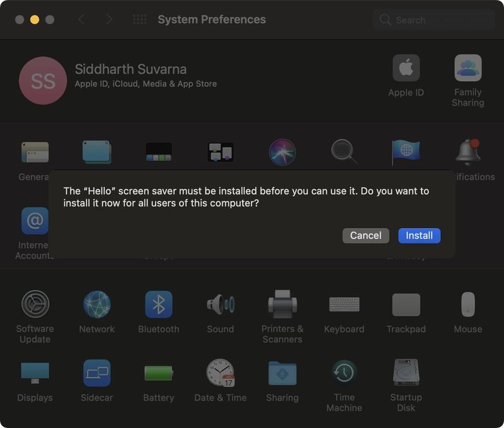Open Battery preferences

coord(159,373)
